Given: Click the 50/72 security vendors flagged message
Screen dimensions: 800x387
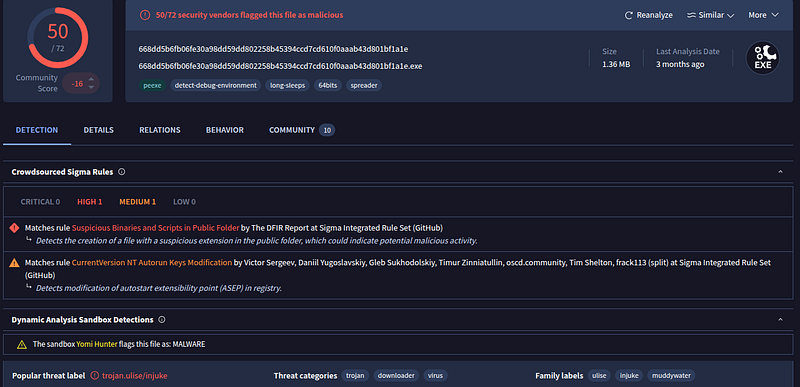Looking at the screenshot, I should [249, 15].
